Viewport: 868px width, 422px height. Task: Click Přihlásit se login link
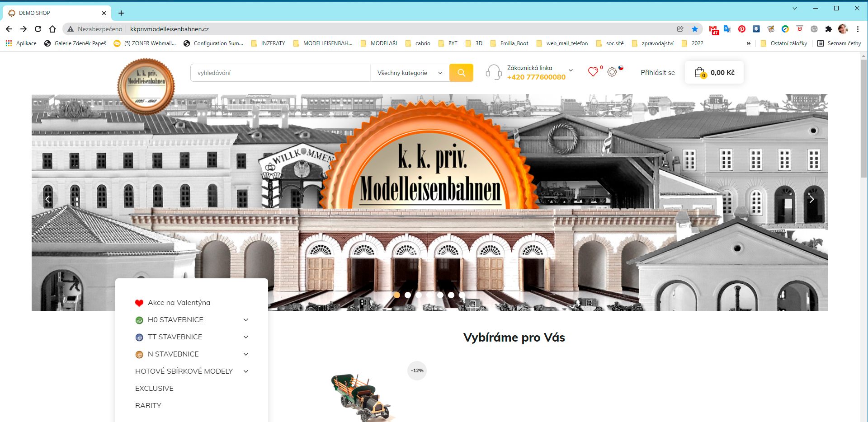tap(658, 73)
